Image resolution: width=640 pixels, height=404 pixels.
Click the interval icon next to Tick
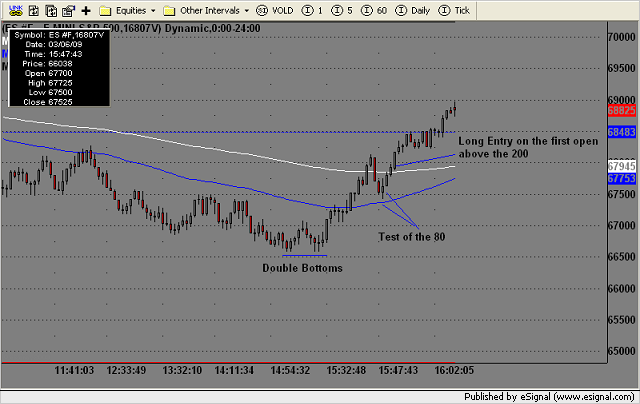click(444, 11)
